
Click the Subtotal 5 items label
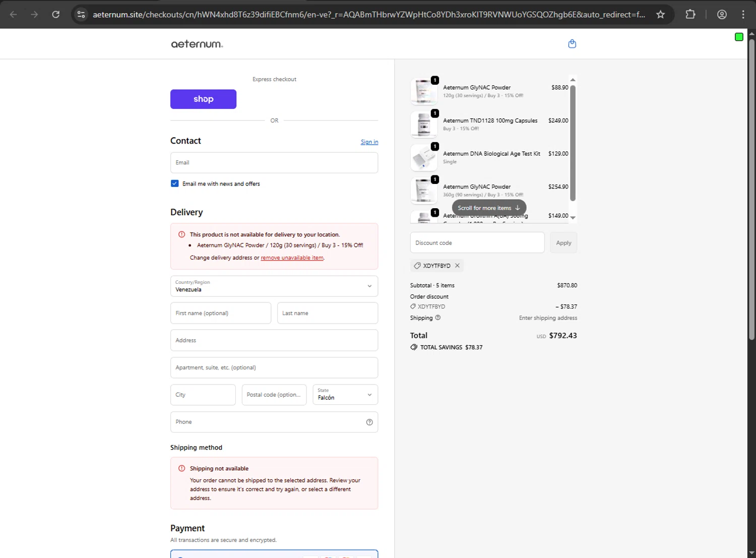click(x=432, y=285)
